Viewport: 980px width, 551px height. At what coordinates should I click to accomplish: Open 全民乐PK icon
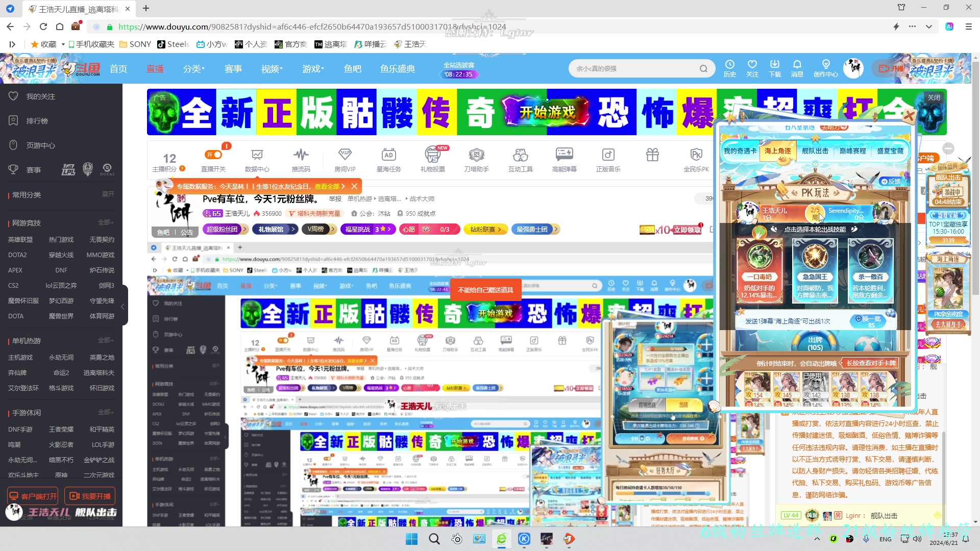[696, 160]
